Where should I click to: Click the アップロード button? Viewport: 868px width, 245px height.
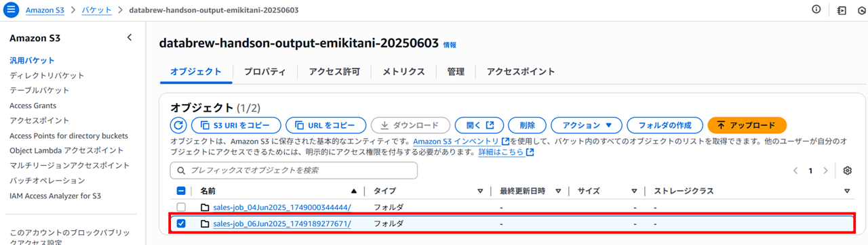pos(747,125)
